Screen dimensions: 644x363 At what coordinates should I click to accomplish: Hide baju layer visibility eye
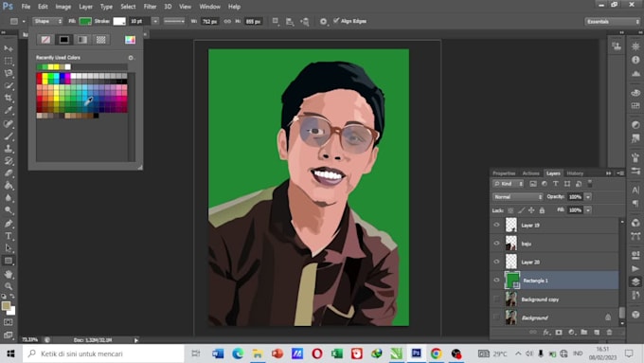click(x=496, y=244)
